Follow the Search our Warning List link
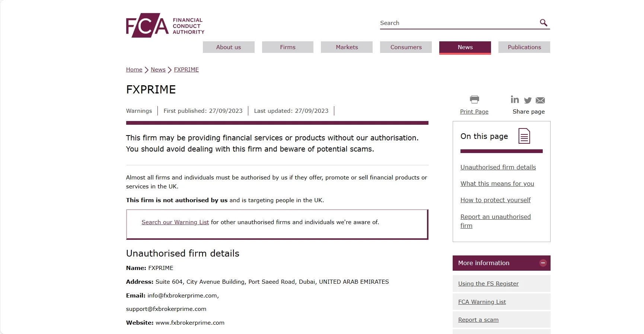This screenshot has height=334, width=644. point(175,222)
